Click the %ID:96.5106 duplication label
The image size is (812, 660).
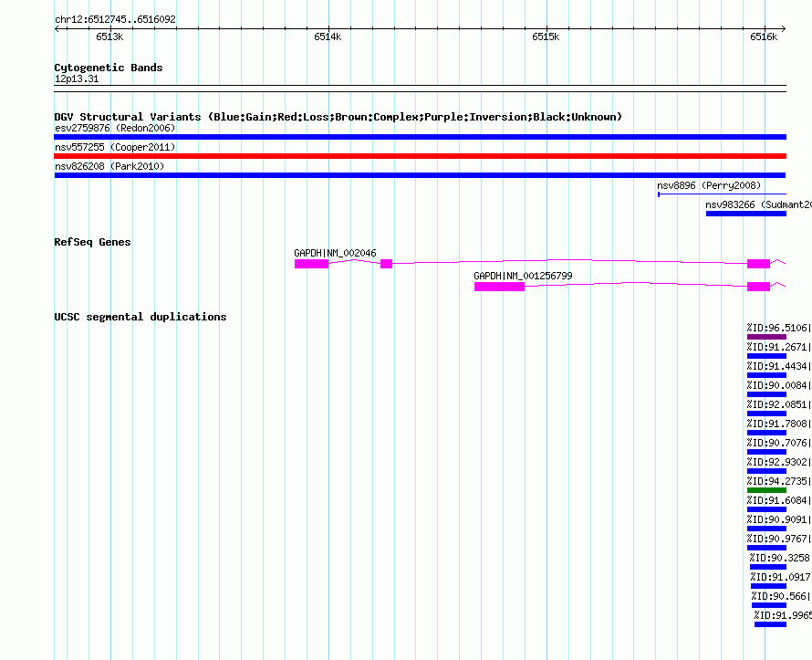(x=779, y=328)
